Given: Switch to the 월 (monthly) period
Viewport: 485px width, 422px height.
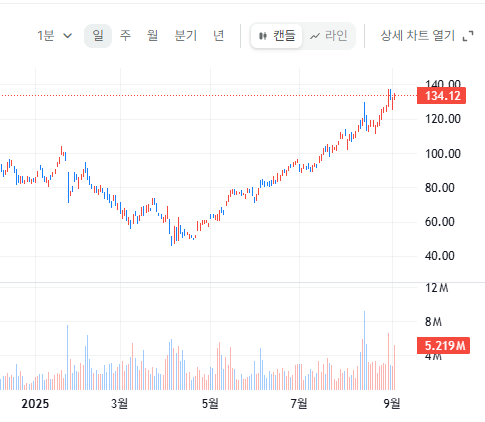Looking at the screenshot, I should pos(152,35).
